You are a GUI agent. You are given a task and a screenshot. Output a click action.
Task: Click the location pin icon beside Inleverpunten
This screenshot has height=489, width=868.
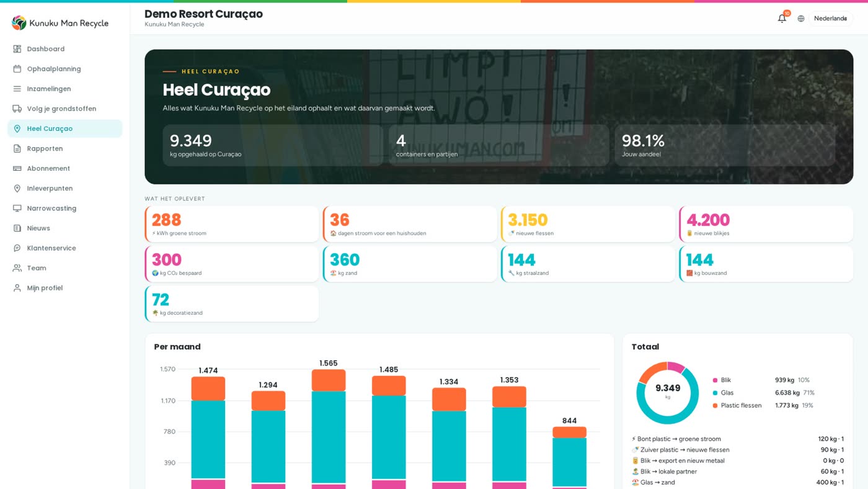click(17, 188)
